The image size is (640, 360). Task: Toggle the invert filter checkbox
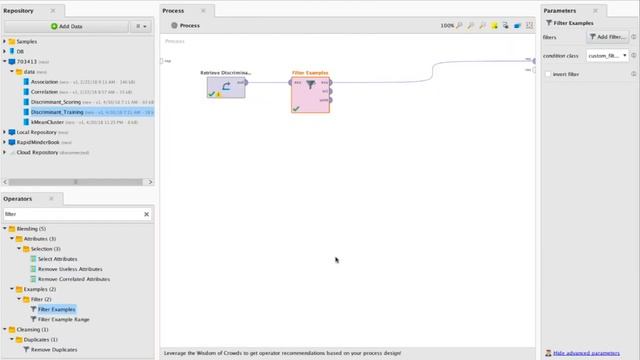(x=548, y=74)
